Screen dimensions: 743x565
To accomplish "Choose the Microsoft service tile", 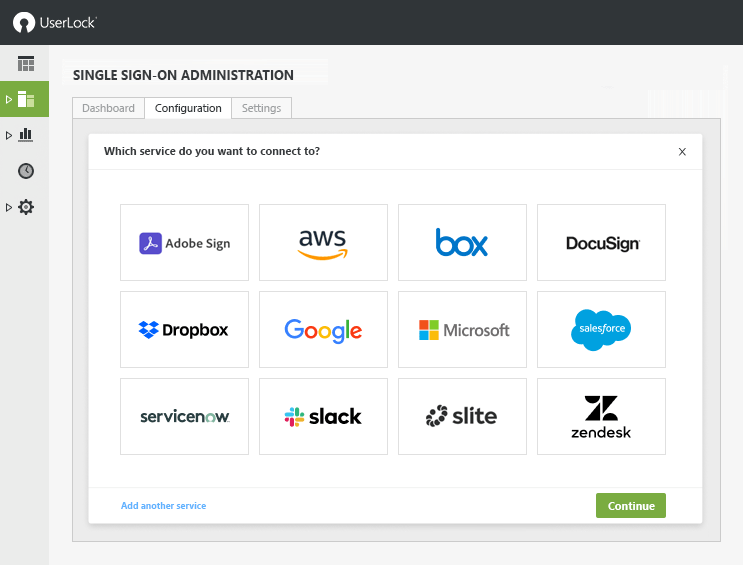I will [462, 329].
